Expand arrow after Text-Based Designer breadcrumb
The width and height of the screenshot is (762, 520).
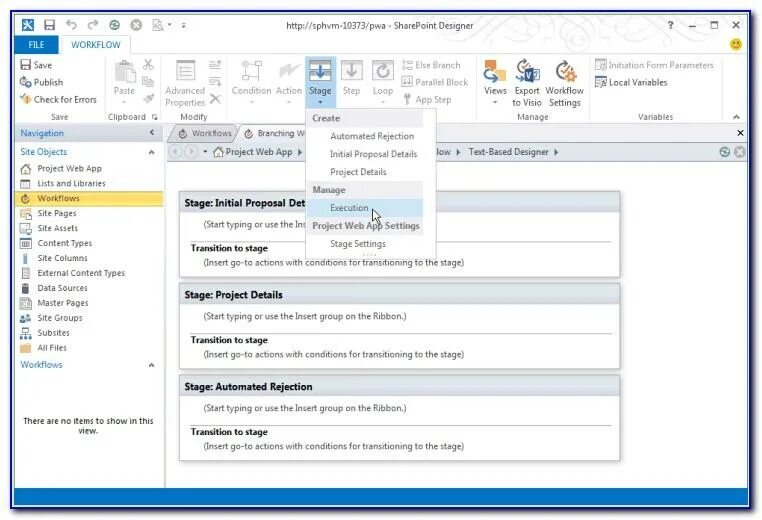click(556, 152)
